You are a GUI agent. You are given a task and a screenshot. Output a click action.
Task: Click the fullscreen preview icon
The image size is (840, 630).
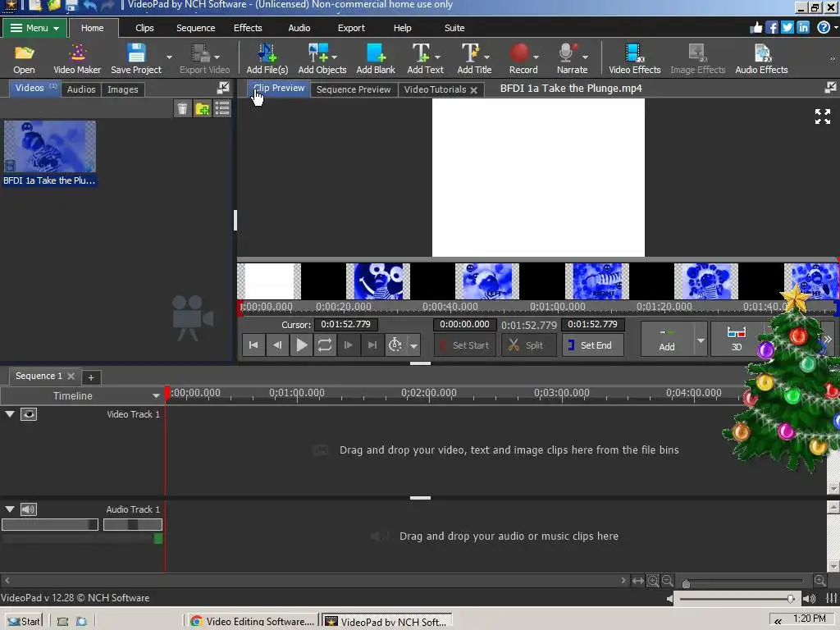tap(822, 116)
